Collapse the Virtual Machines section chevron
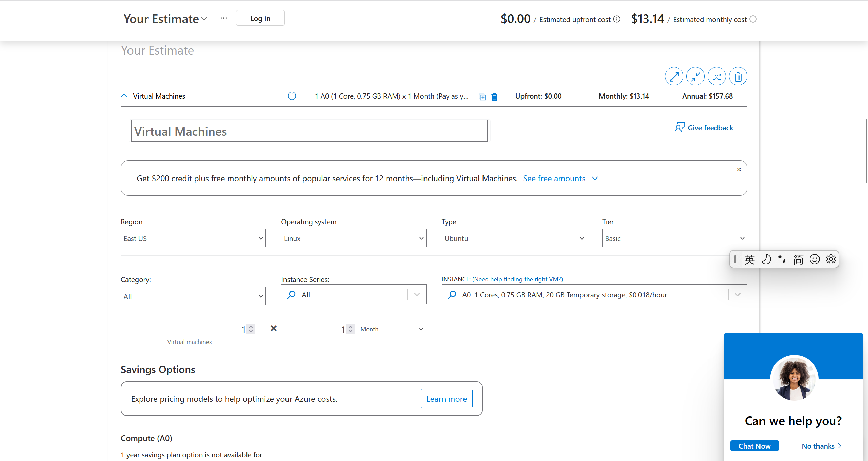Screen dimensions: 868x461 [124, 96]
